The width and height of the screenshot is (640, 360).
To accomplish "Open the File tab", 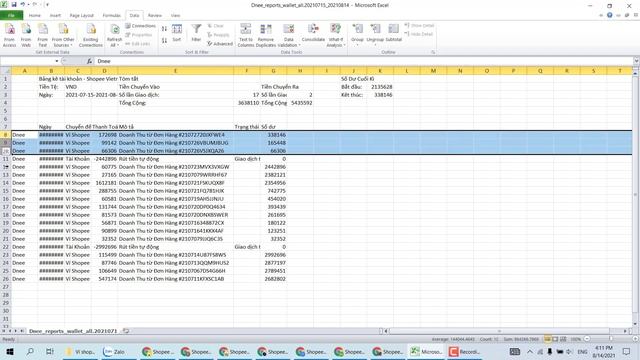I will pyautogui.click(x=11, y=16).
